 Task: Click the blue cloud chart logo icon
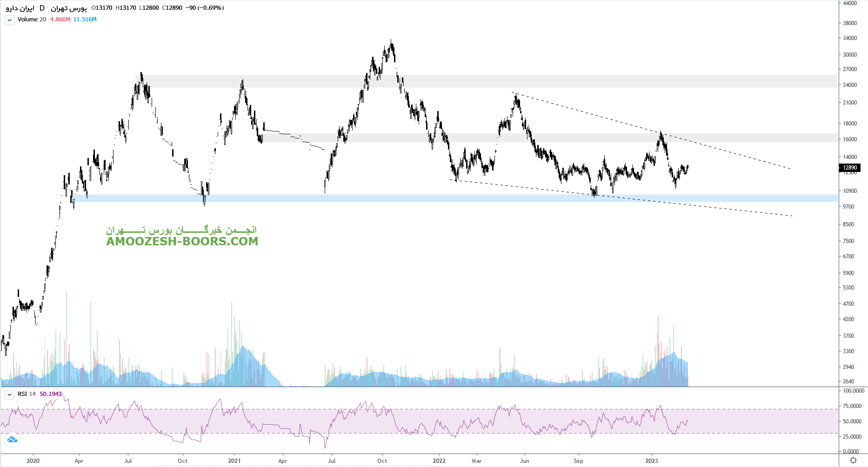click(x=12, y=440)
